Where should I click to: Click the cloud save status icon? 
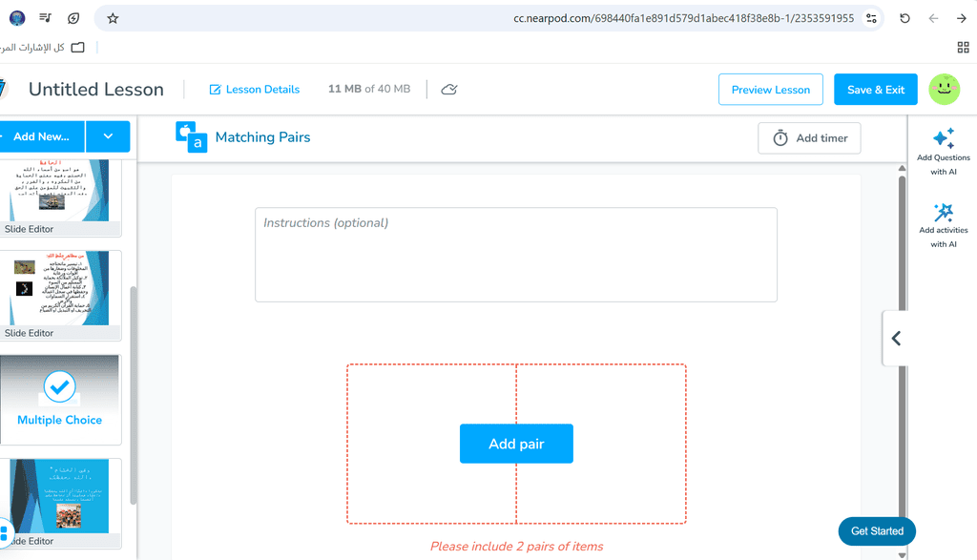click(x=449, y=89)
